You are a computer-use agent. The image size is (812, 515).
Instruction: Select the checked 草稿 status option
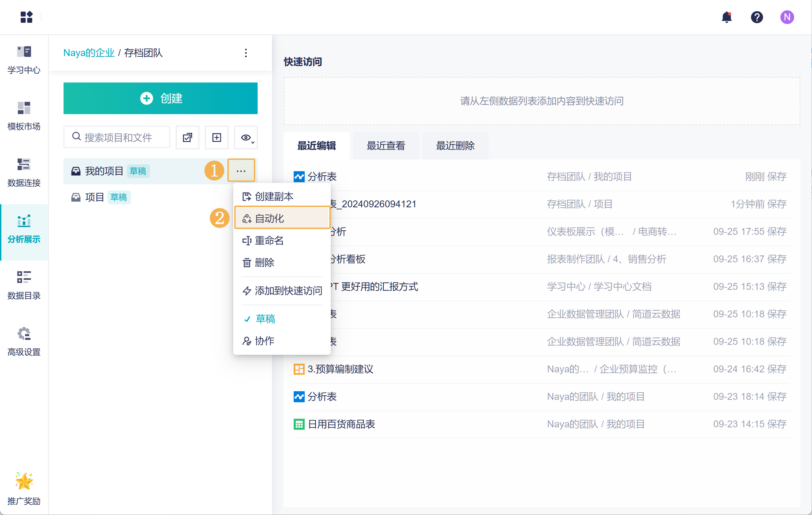pyautogui.click(x=265, y=319)
